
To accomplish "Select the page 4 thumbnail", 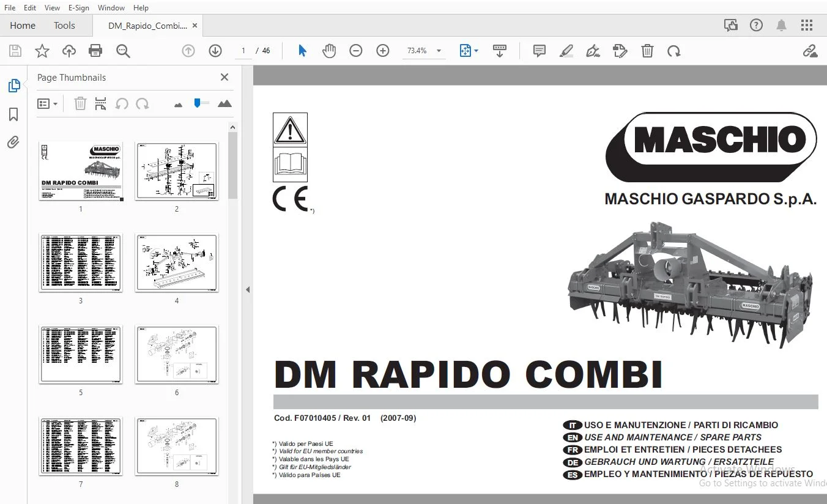I will click(177, 262).
